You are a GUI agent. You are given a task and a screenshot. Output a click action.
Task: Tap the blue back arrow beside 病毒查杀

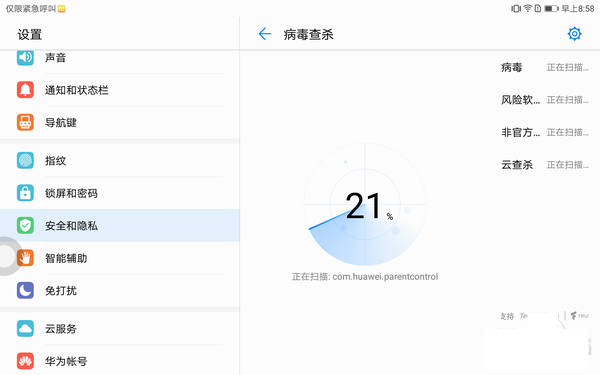tap(265, 34)
